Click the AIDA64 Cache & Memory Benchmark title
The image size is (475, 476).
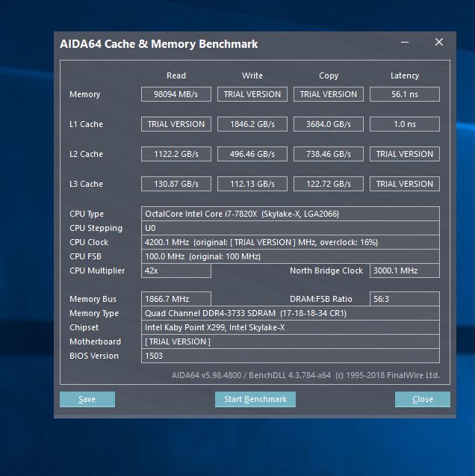[x=158, y=44]
